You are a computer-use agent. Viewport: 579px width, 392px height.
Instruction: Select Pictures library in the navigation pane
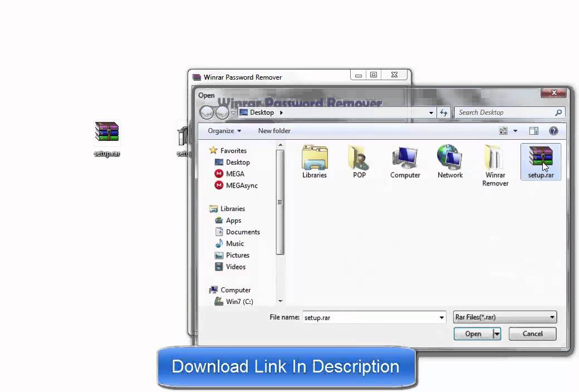tap(232, 255)
